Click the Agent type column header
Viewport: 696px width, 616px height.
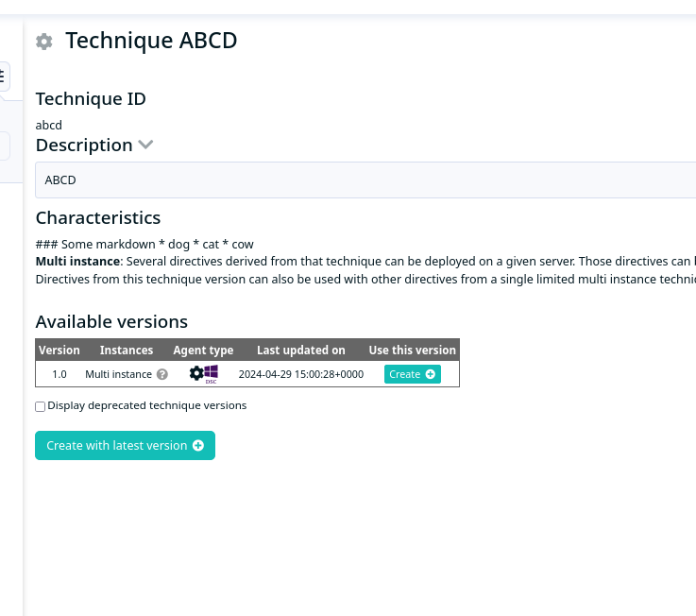click(x=203, y=350)
